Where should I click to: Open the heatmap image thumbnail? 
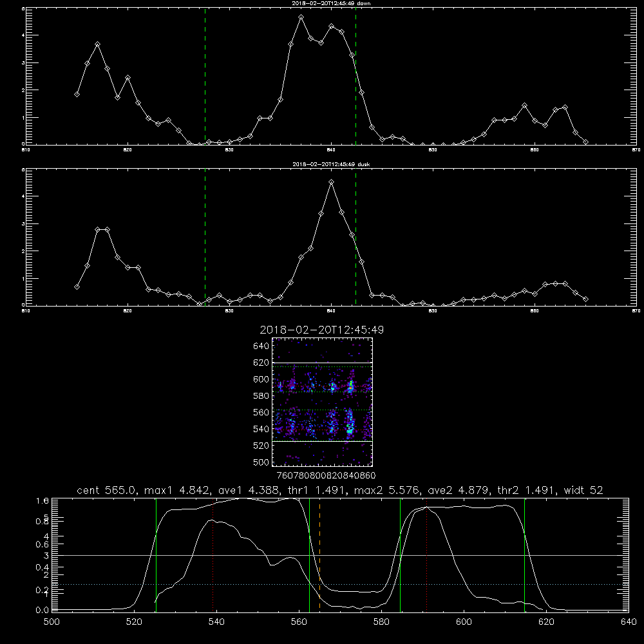coord(323,402)
